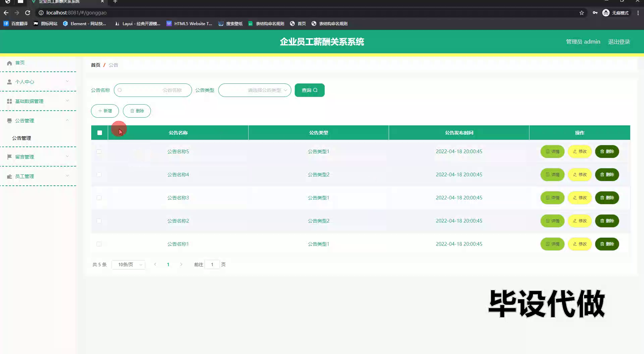The width and height of the screenshot is (644, 354).
Task: Focus the 前往 page jump input
Action: pos(212,264)
